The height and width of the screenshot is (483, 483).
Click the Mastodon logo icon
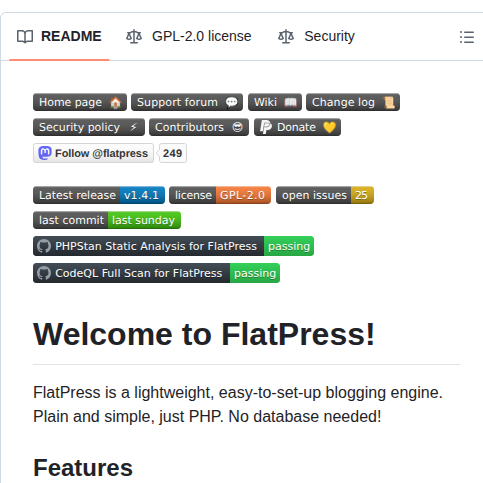[x=45, y=153]
